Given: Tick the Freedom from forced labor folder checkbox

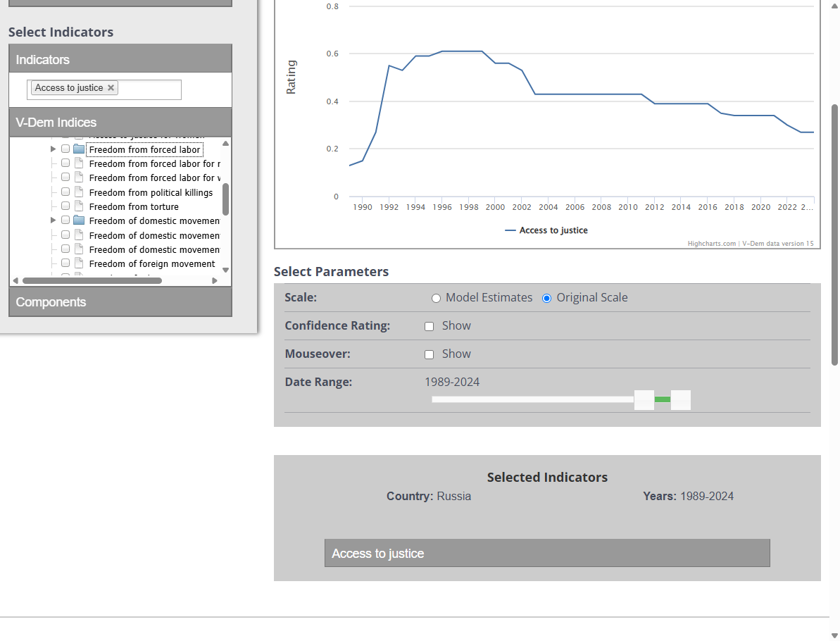Looking at the screenshot, I should [x=65, y=149].
